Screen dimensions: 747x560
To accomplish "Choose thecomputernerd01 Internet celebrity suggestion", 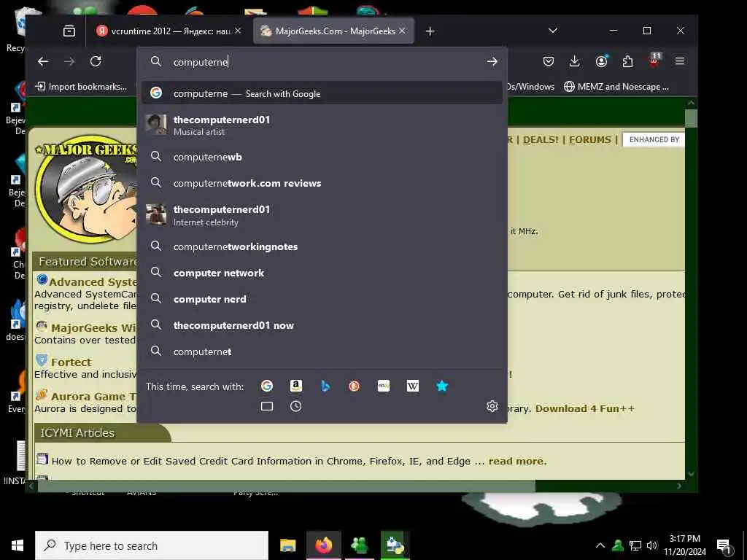I will [x=322, y=215].
